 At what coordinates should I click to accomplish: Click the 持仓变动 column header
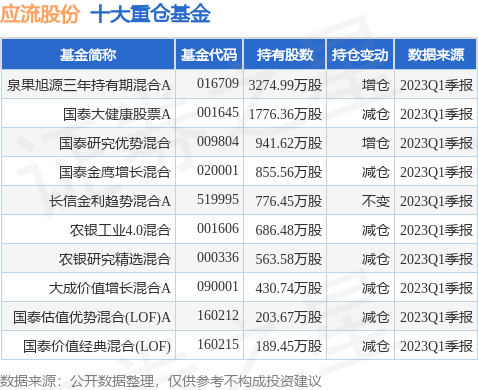pyautogui.click(x=360, y=54)
